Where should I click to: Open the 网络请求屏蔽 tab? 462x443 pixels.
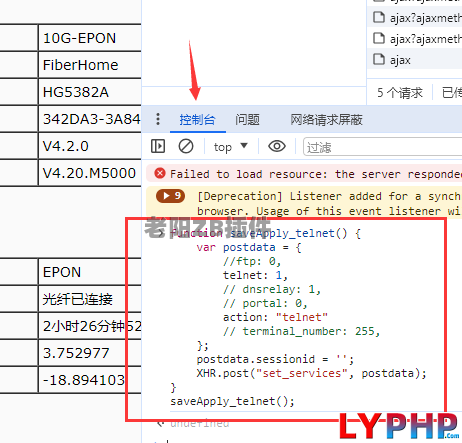[x=326, y=120]
